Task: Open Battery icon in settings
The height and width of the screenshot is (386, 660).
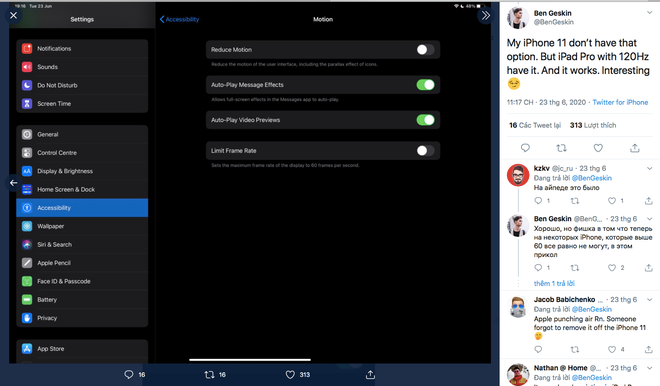Action: (27, 300)
